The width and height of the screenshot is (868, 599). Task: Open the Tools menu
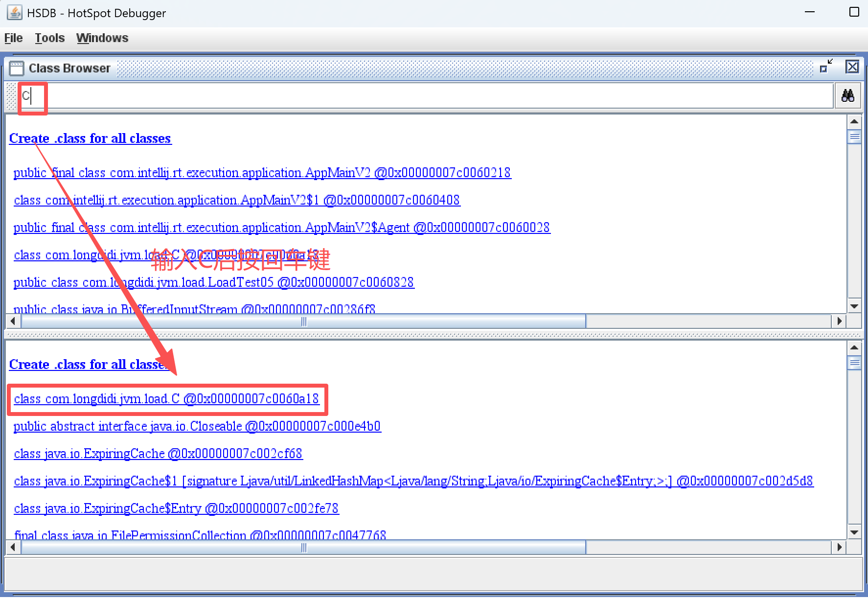tap(49, 38)
